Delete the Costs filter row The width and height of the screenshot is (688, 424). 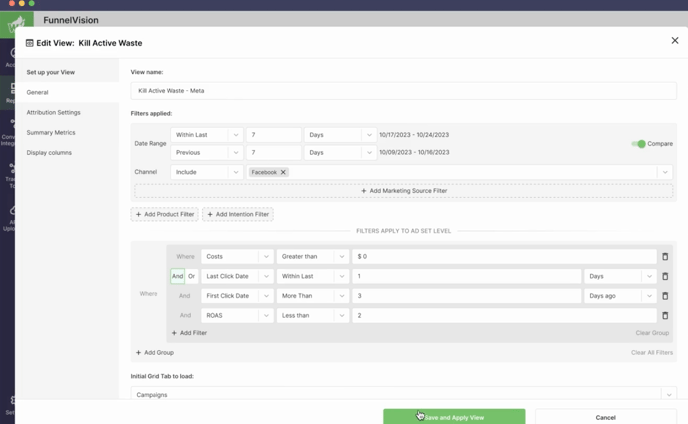(665, 257)
